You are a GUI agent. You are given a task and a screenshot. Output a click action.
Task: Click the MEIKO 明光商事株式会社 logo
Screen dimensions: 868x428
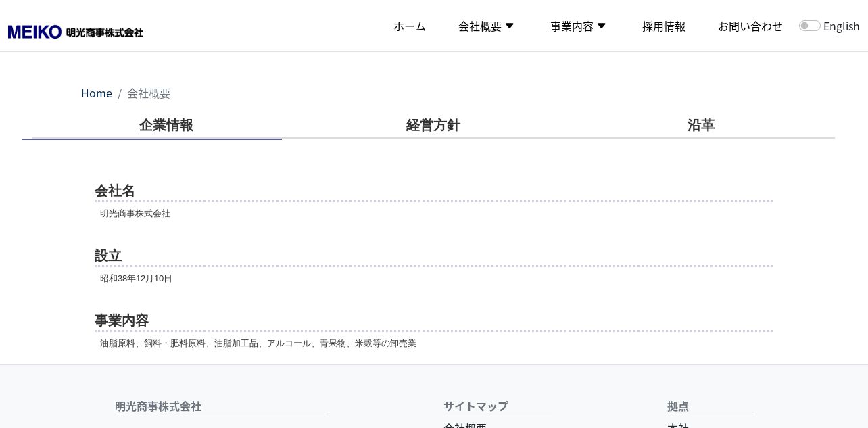tap(76, 32)
